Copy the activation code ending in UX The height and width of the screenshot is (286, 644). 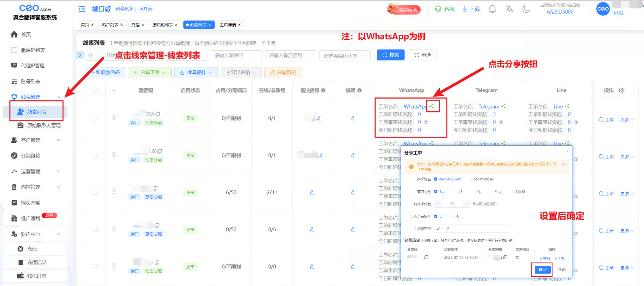[x=160, y=151]
